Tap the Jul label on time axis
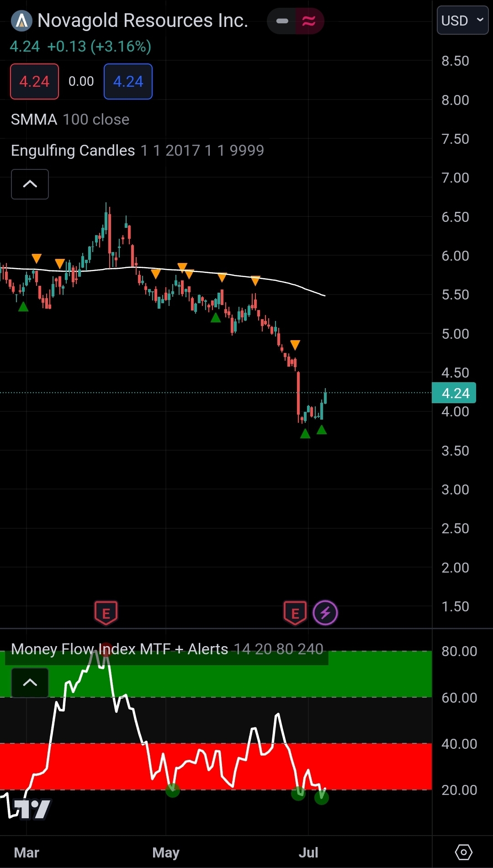This screenshot has height=868, width=493. 308,852
